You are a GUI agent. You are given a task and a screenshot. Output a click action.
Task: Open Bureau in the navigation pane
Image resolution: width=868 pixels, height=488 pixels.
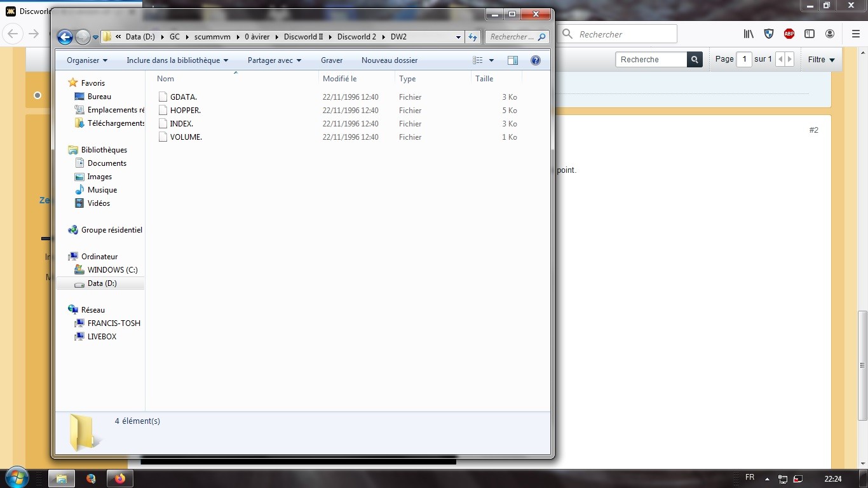point(99,97)
